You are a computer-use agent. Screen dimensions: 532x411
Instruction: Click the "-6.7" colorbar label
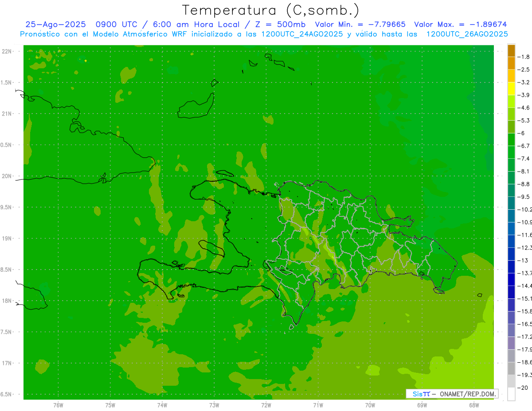pyautogui.click(x=524, y=146)
